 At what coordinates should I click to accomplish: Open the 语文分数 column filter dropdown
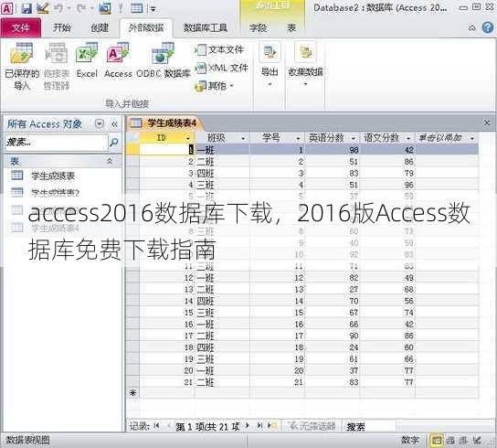(x=408, y=138)
